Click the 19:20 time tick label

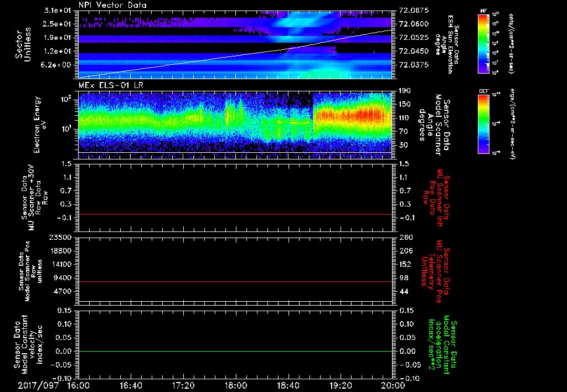(341, 384)
